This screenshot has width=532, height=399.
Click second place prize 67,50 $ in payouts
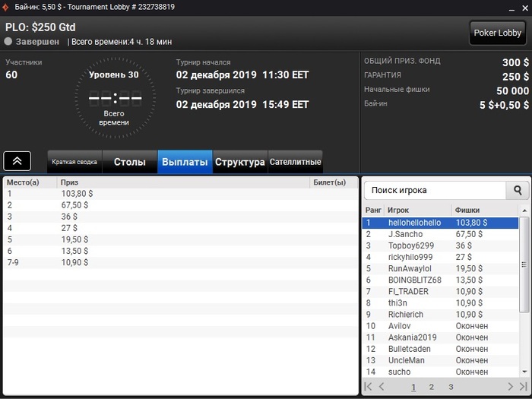(x=74, y=205)
